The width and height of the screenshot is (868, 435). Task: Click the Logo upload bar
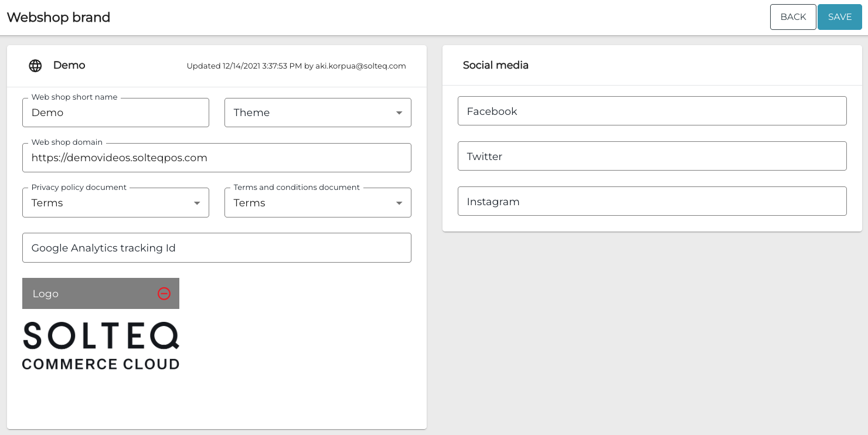tap(101, 294)
